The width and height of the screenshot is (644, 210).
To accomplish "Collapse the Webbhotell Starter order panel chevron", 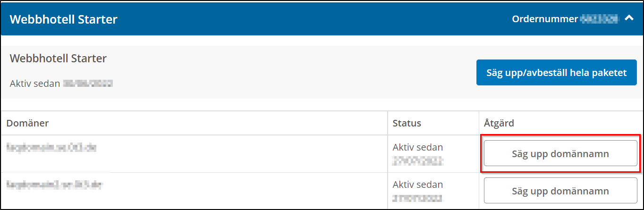I will pos(628,18).
